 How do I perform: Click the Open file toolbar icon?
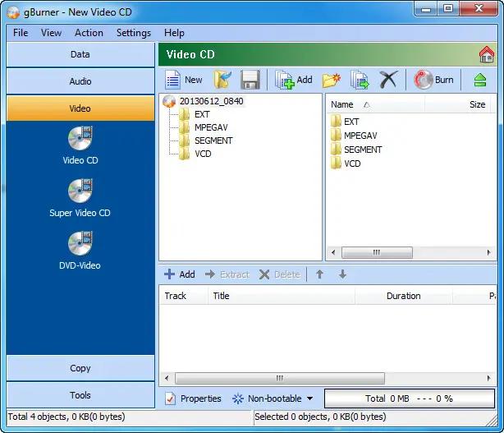(x=222, y=80)
